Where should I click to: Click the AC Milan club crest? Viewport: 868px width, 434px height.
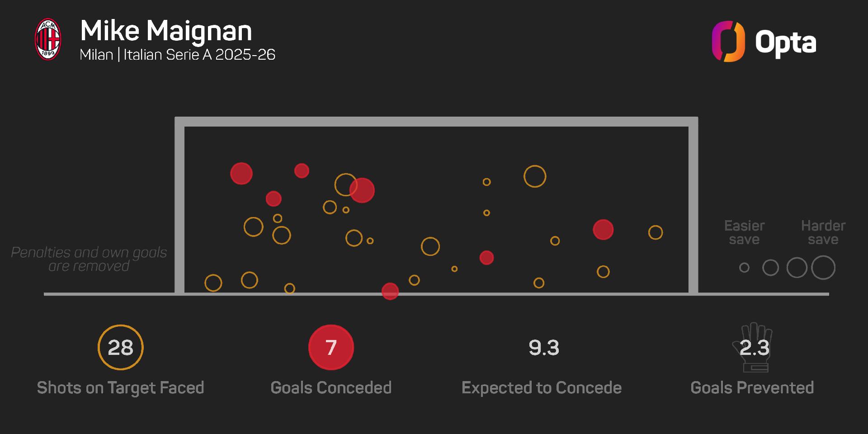[48, 40]
